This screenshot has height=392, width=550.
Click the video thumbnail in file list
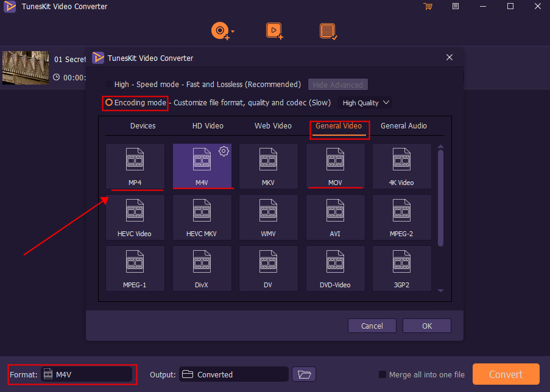[x=26, y=68]
